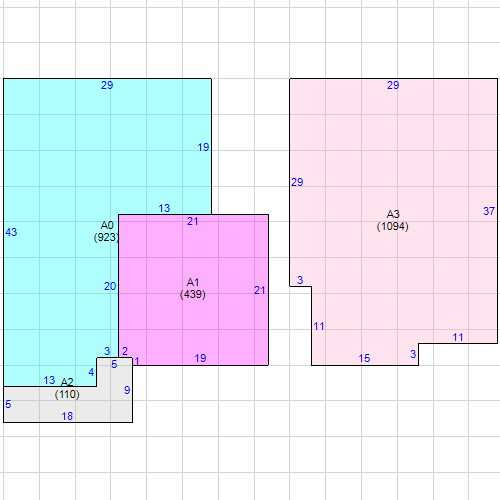The image size is (500, 500).
Task: Click the 11 dimension on A3's lower right notch
Action: (458, 337)
